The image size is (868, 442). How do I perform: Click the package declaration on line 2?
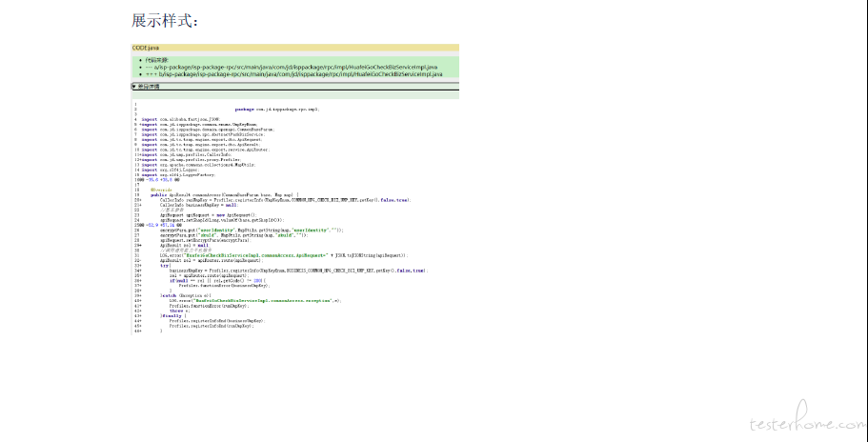276,110
